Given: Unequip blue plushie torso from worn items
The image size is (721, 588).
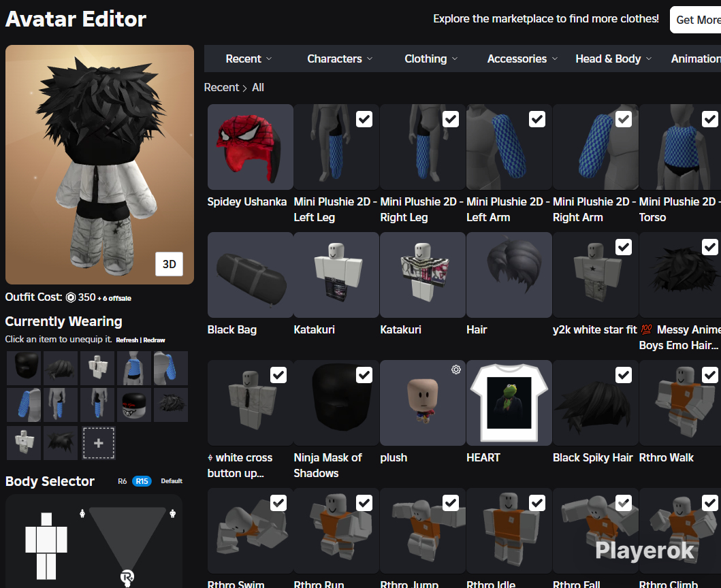Looking at the screenshot, I should pos(134,368).
